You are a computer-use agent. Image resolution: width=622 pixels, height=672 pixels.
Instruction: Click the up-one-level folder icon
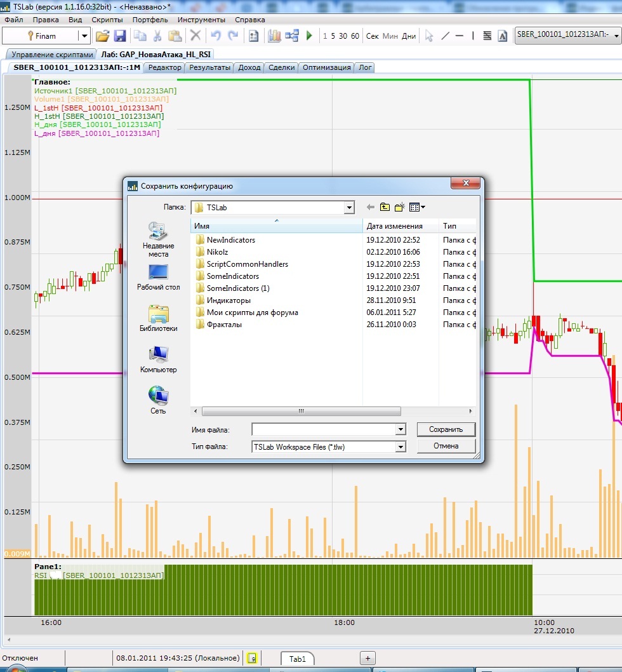tap(385, 207)
